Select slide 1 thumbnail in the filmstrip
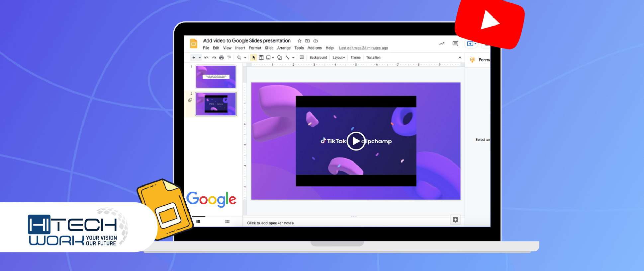Viewport: 644px width, 271px height. 216,77
